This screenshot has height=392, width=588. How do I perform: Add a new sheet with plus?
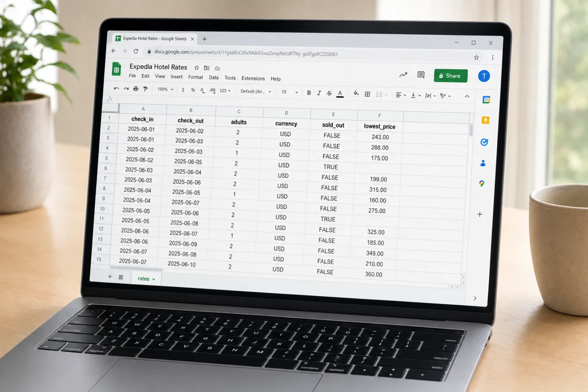click(x=110, y=277)
